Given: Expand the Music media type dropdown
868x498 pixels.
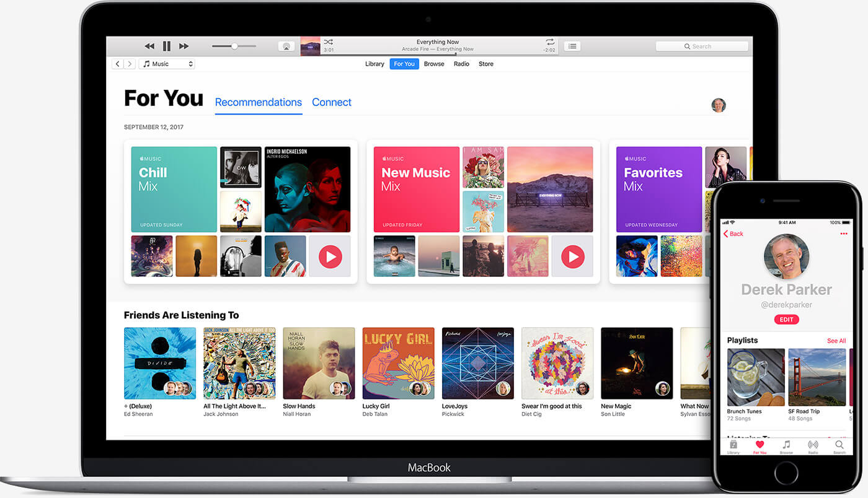Looking at the screenshot, I should point(167,64).
